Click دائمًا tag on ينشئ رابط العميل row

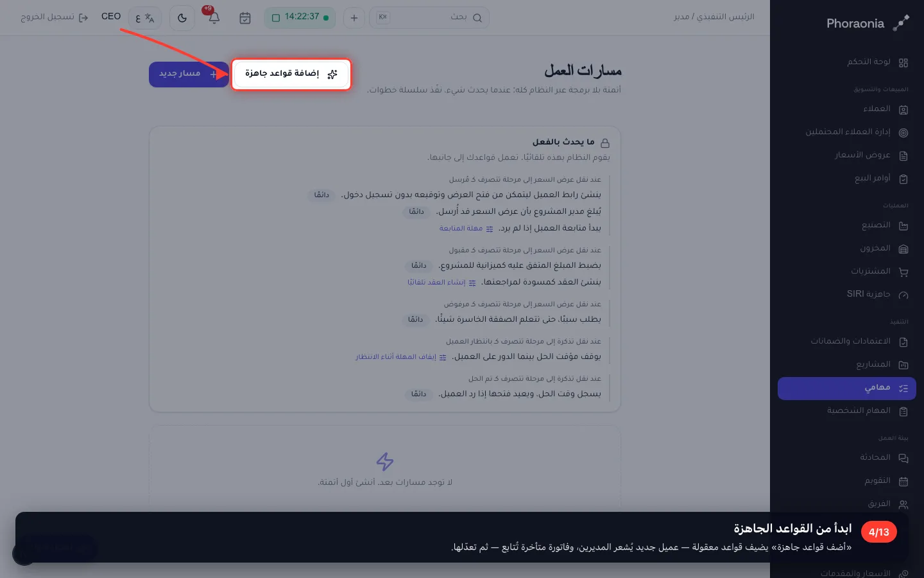coord(321,195)
